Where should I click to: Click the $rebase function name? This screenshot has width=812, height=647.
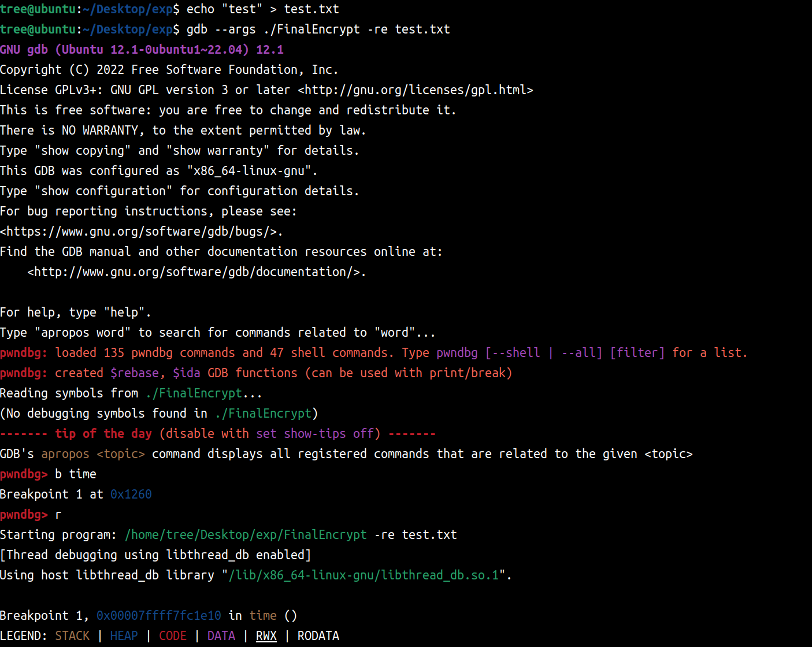135,373
